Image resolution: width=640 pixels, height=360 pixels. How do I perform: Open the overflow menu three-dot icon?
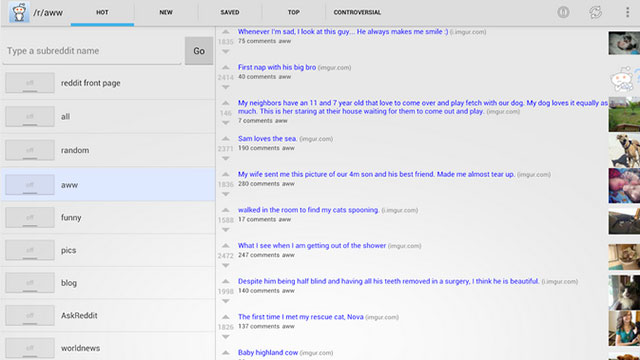[627, 12]
